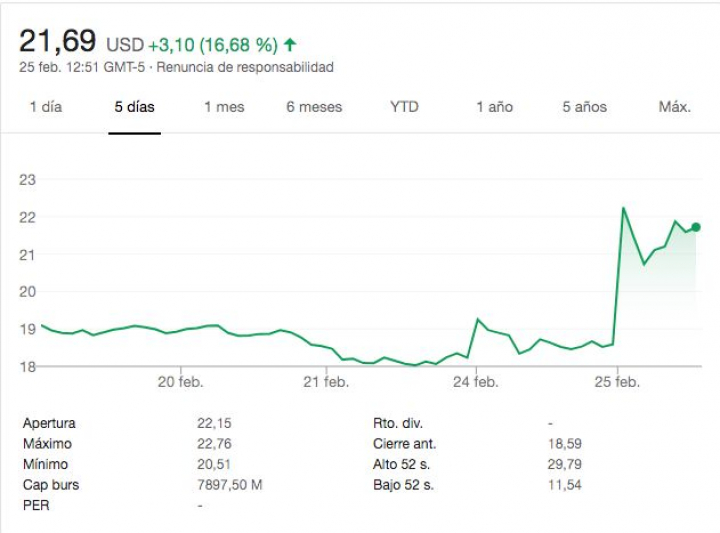This screenshot has width=720, height=533.
Task: Open the 5 años chart tab
Action: click(x=584, y=107)
